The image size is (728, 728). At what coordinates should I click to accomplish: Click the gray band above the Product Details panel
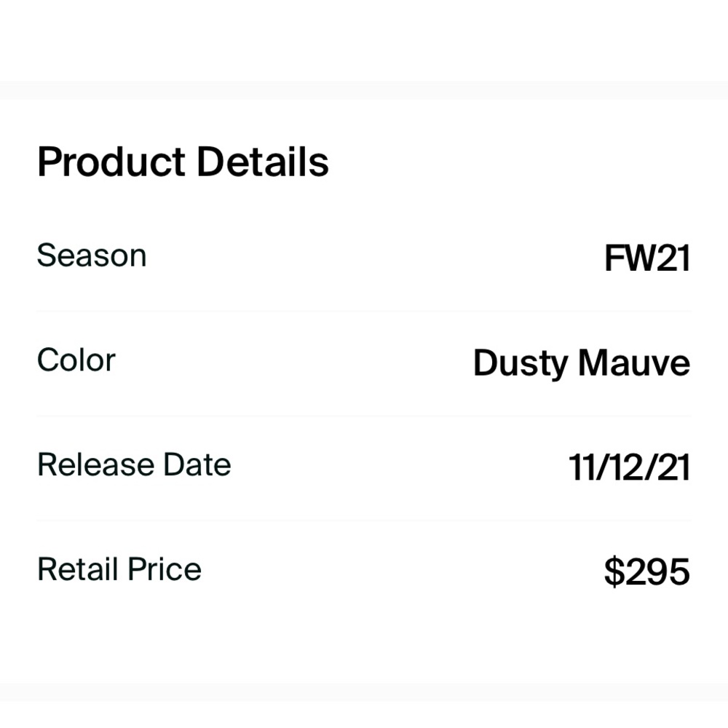[364, 90]
